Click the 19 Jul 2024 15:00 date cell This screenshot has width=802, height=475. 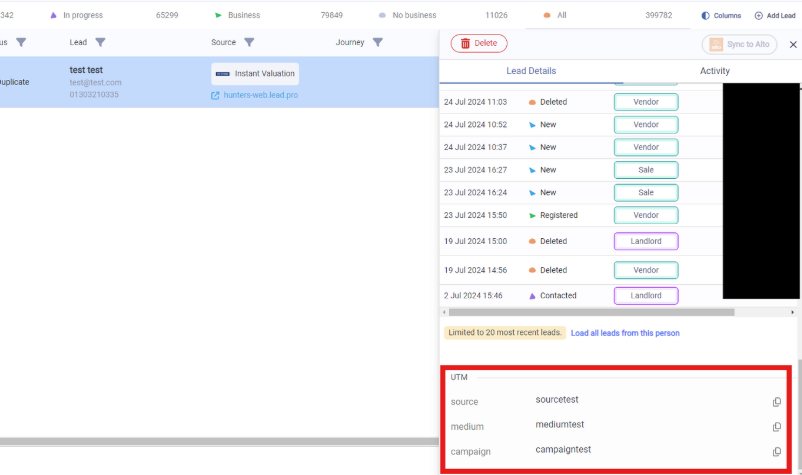[x=475, y=241]
